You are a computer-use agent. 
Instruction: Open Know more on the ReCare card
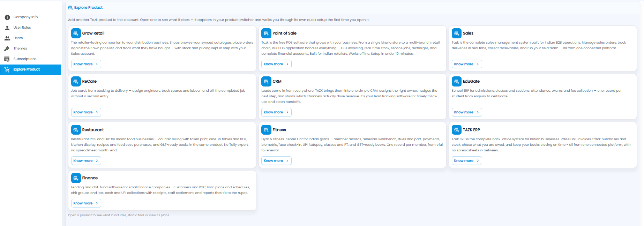[x=86, y=112]
